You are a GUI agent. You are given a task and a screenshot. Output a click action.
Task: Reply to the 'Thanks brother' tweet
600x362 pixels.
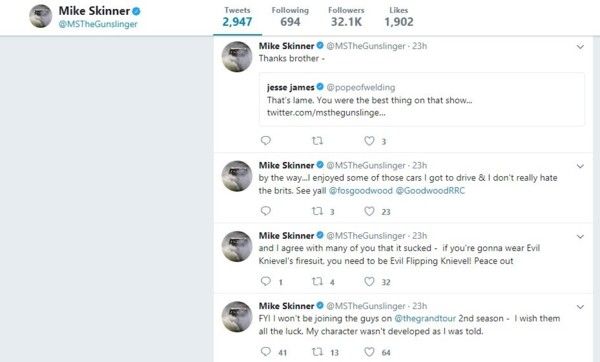pyautogui.click(x=266, y=140)
